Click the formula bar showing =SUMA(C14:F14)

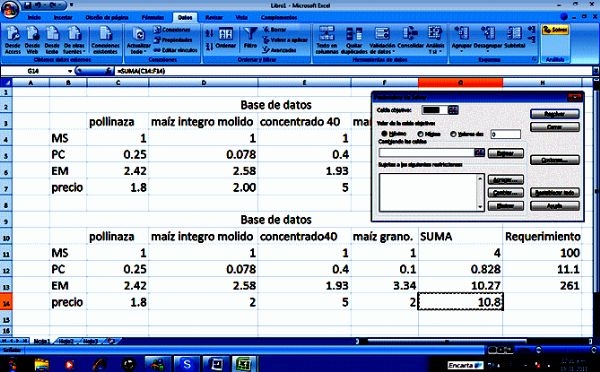352,71
